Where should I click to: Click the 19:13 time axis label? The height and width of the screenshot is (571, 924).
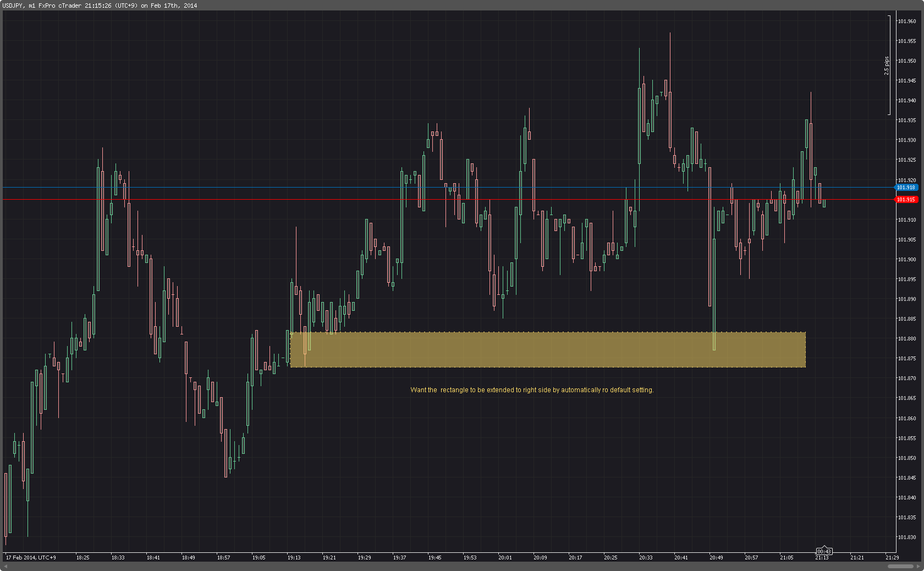point(294,558)
